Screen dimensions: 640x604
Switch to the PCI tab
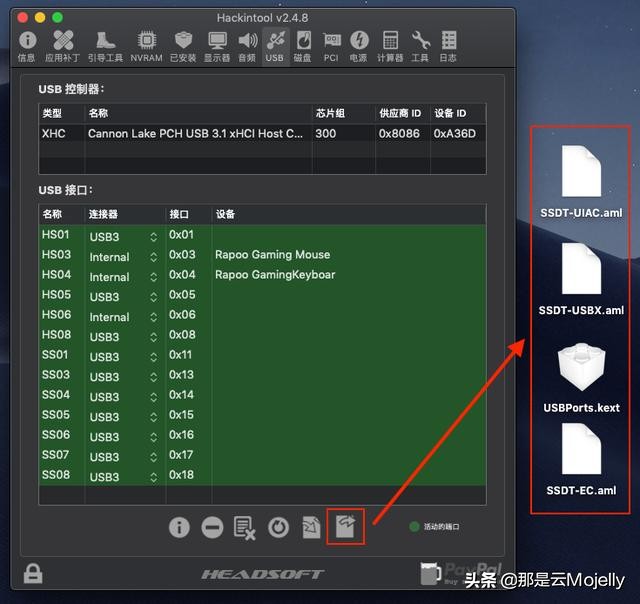(x=331, y=45)
